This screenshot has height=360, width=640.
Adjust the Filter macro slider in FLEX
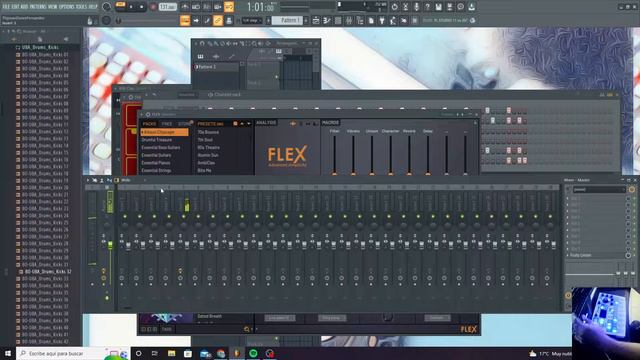point(335,155)
